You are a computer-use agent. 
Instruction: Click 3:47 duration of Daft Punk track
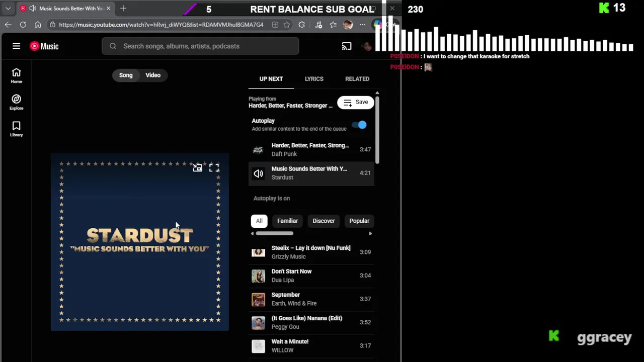(x=365, y=149)
